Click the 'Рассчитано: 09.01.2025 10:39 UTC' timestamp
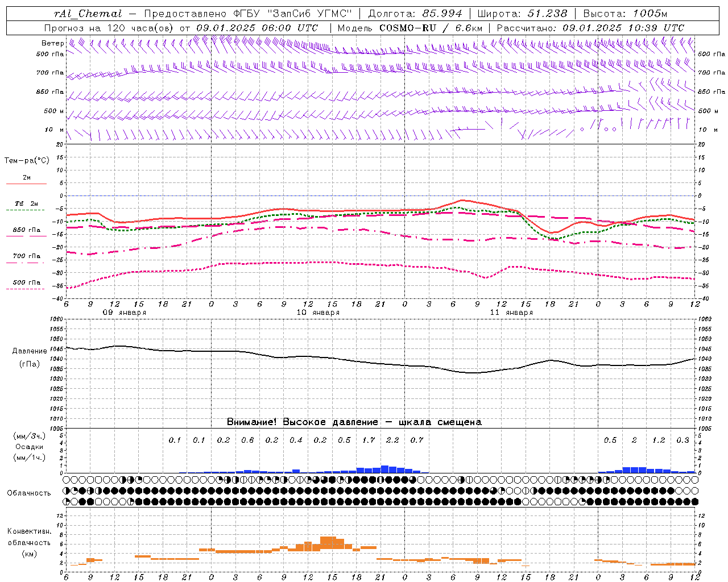Viewport: 728px width, 582px height. coord(590,28)
